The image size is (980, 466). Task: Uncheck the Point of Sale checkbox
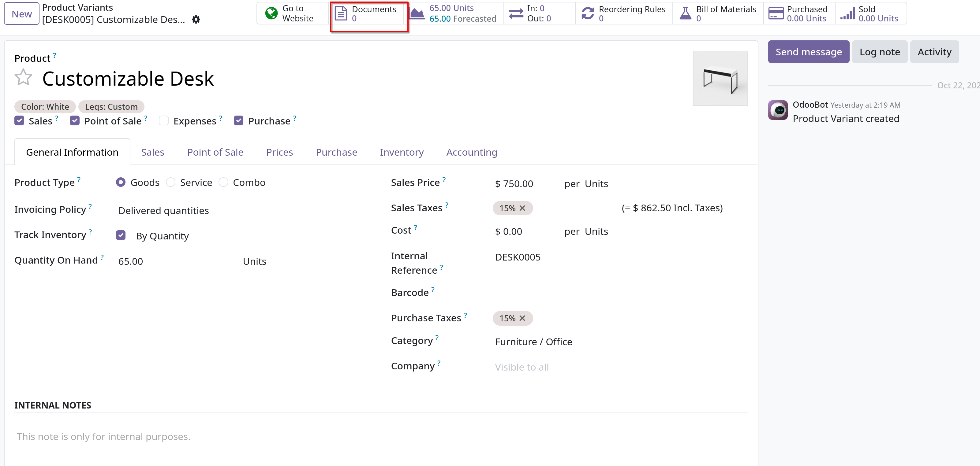75,121
